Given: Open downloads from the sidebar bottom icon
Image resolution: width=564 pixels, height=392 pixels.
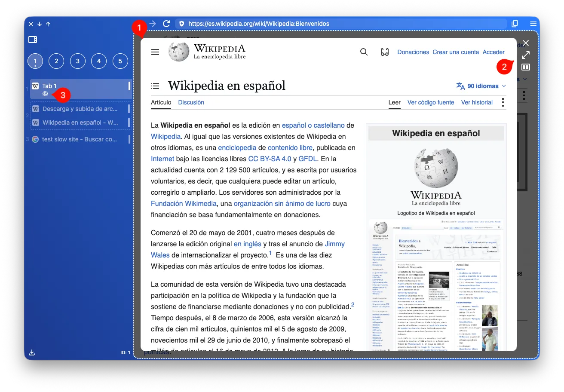Looking at the screenshot, I should (32, 352).
